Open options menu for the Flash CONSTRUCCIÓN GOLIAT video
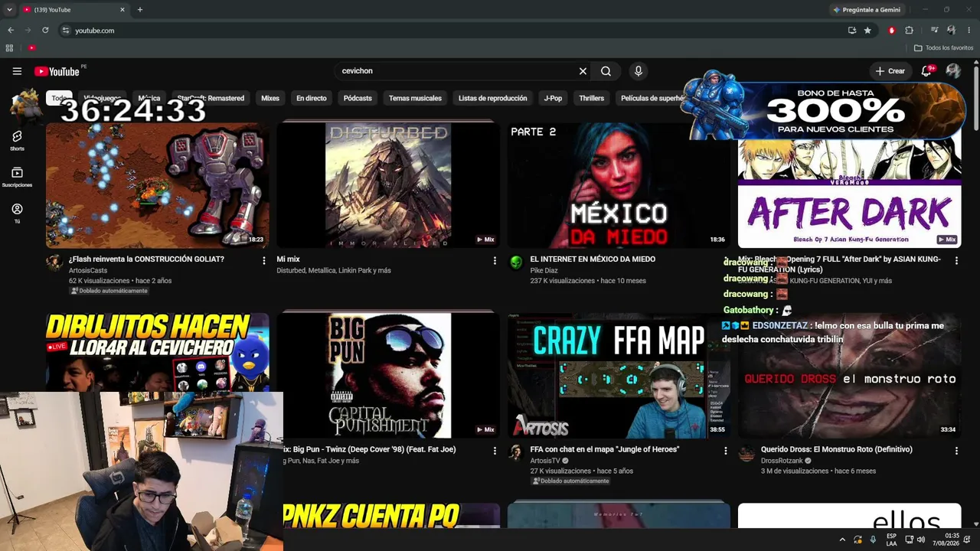This screenshot has height=551, width=980. pos(264,261)
